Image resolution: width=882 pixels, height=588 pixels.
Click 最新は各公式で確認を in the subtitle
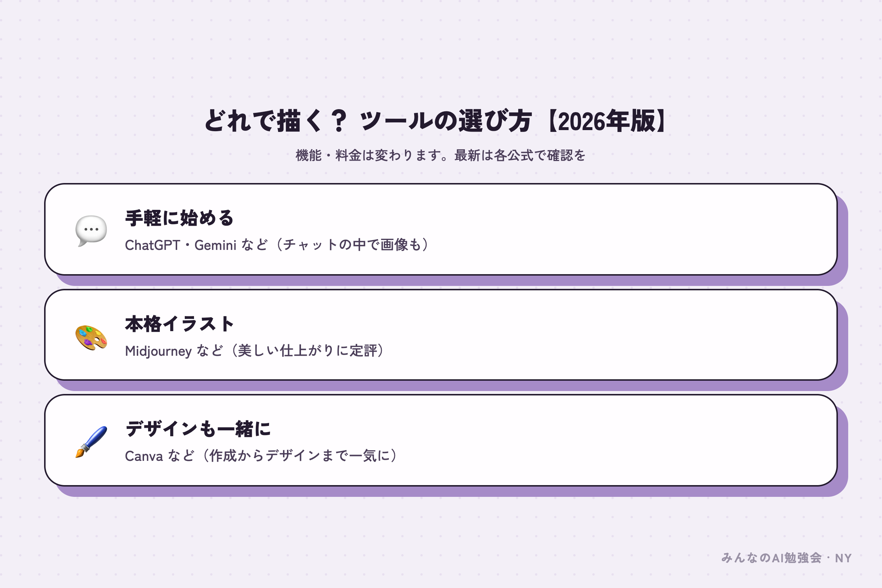point(520,155)
